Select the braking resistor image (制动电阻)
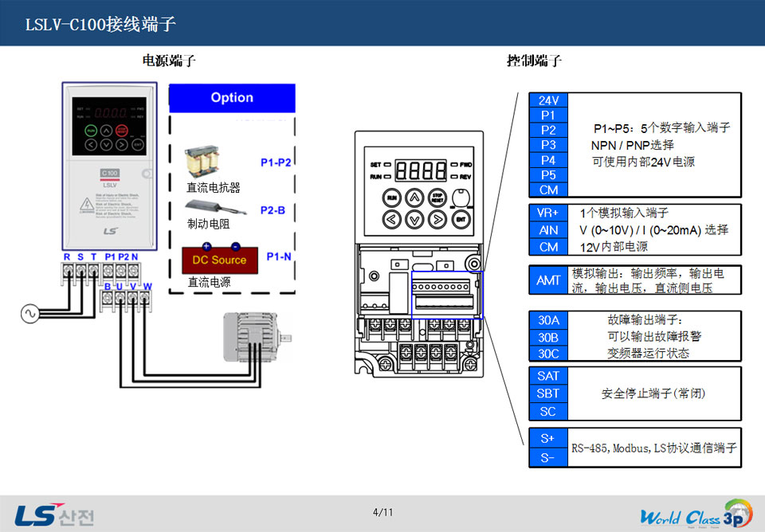Screen dimensions: 765x532 pyautogui.click(x=206, y=209)
